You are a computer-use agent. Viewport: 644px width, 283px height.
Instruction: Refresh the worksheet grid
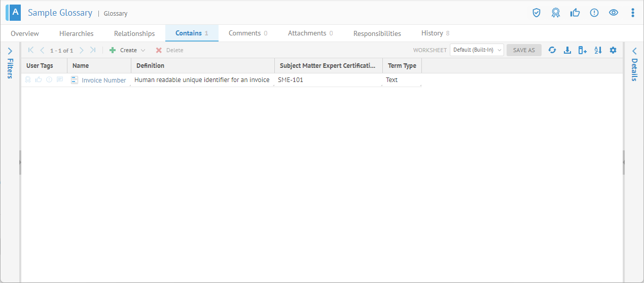coord(552,50)
